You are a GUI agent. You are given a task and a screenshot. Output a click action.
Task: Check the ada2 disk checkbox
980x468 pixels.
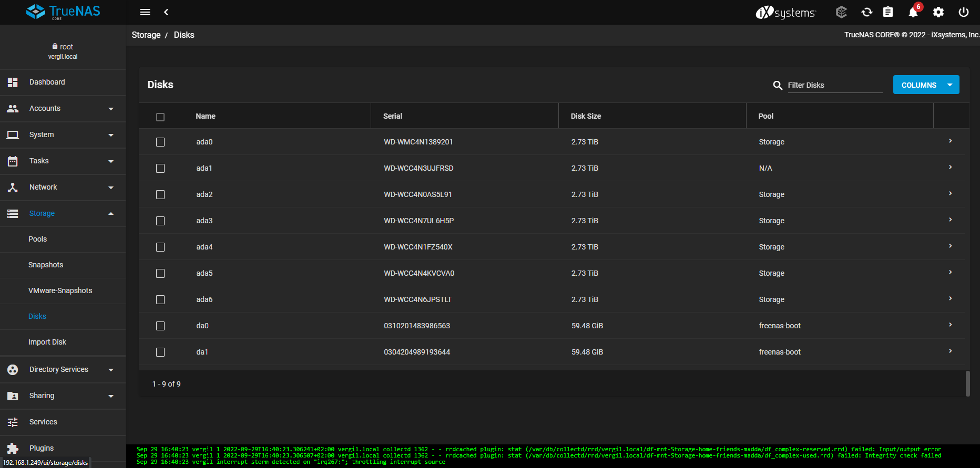160,195
